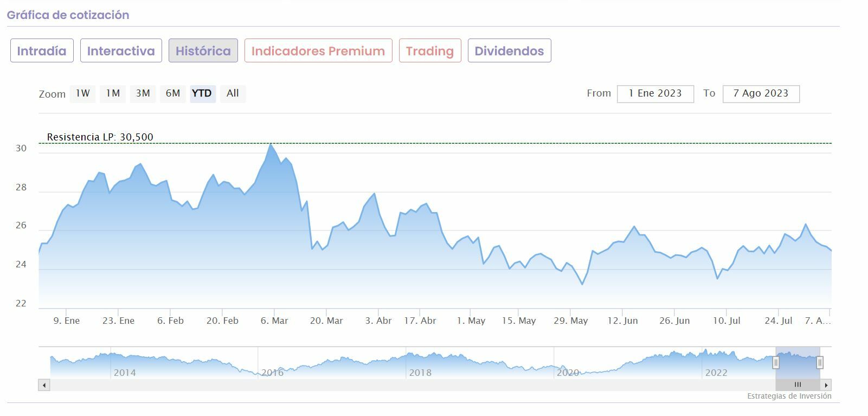Choose the 3M zoom range
Image resolution: width=868 pixels, height=416 pixels.
pos(143,93)
